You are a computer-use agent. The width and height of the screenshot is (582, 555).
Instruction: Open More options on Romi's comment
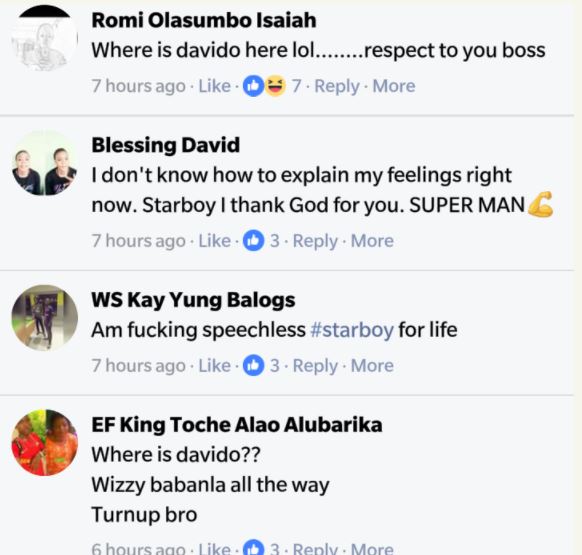click(x=393, y=86)
